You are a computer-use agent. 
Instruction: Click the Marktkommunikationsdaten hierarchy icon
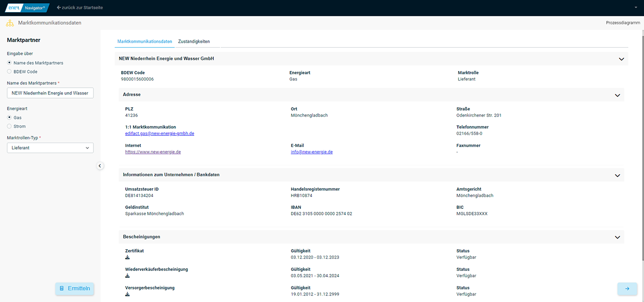[x=10, y=23]
